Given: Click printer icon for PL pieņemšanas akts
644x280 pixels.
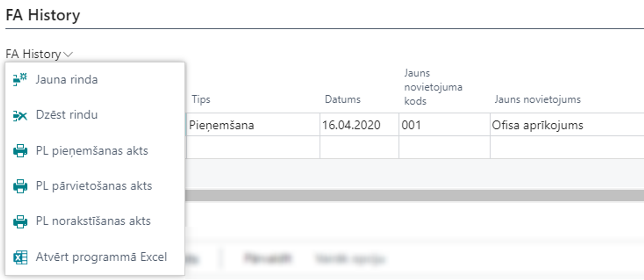Looking at the screenshot, I should (x=20, y=150).
